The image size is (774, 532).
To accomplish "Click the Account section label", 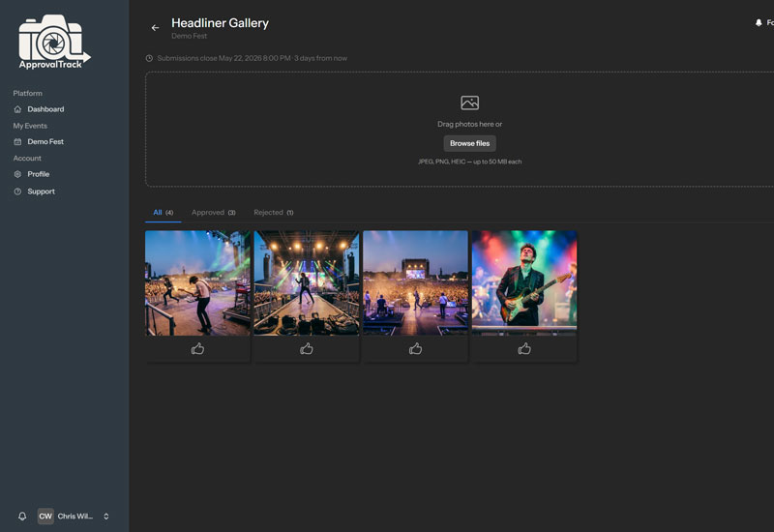I will (x=27, y=159).
